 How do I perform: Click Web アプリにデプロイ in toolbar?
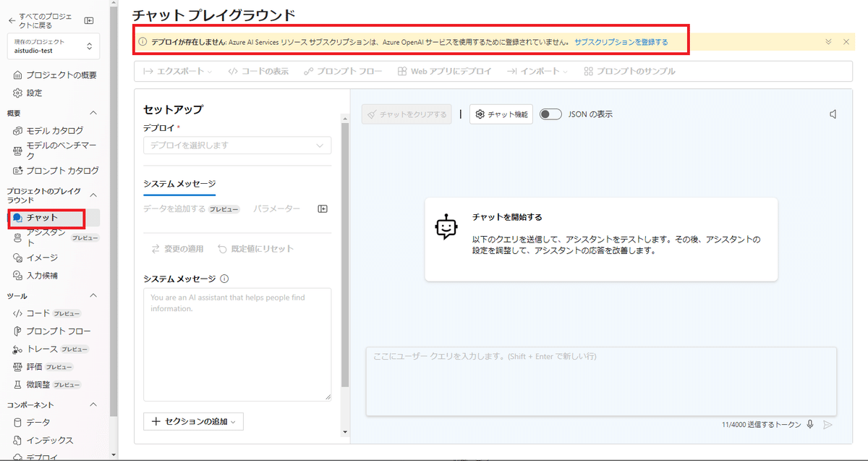coord(444,72)
